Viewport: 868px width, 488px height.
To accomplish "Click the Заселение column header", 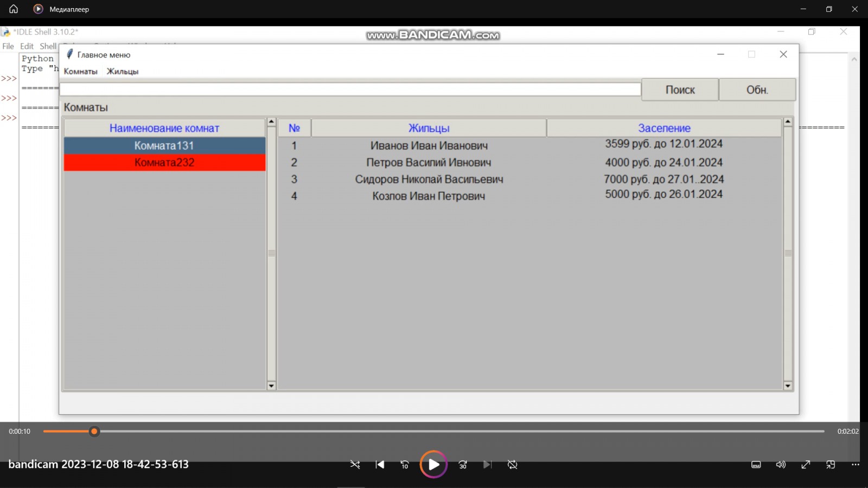I will pos(664,128).
